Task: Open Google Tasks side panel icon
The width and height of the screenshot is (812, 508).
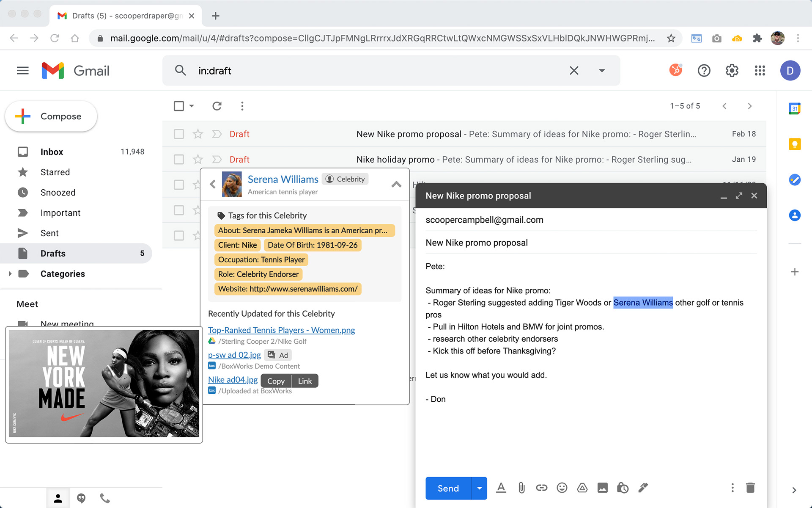Action: tap(795, 180)
